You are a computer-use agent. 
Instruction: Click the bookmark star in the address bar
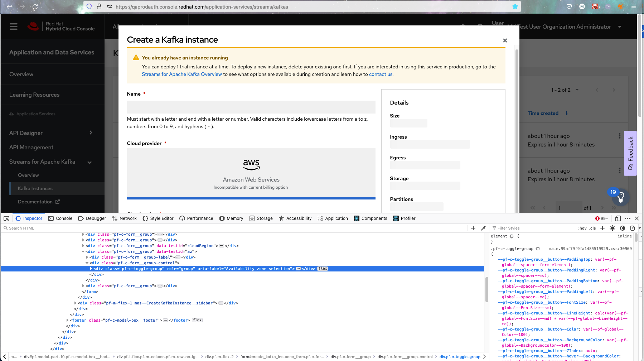click(x=515, y=6)
